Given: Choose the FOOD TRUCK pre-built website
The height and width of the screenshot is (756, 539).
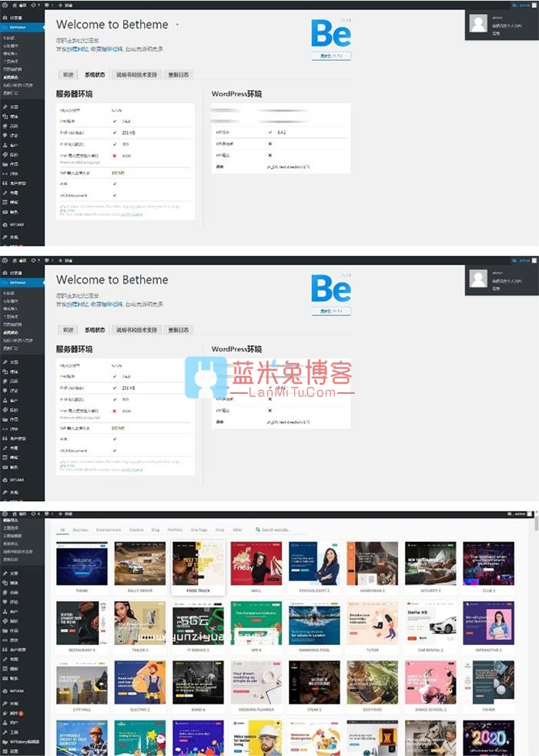Looking at the screenshot, I should [x=198, y=563].
